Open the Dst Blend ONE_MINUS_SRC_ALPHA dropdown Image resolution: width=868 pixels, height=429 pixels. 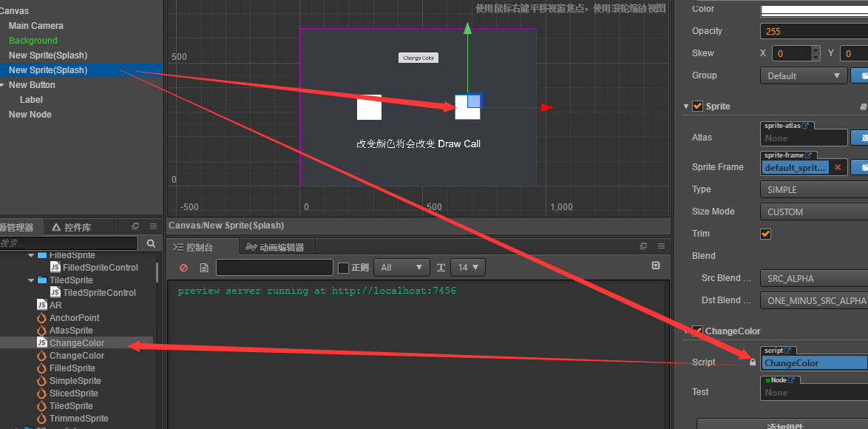(814, 300)
